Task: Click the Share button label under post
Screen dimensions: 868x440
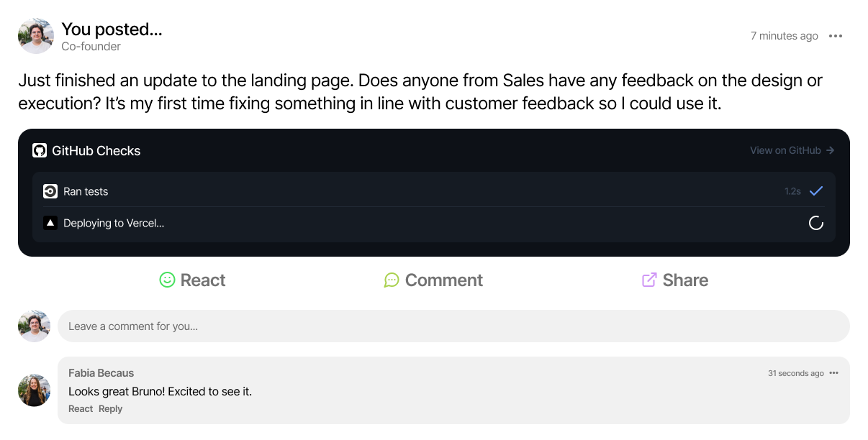Action: pos(685,280)
